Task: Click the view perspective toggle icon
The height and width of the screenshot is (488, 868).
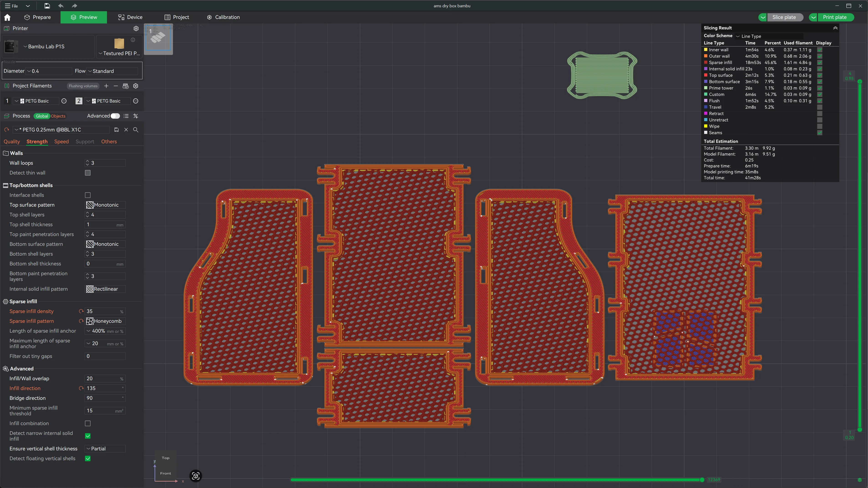Action: (195, 476)
